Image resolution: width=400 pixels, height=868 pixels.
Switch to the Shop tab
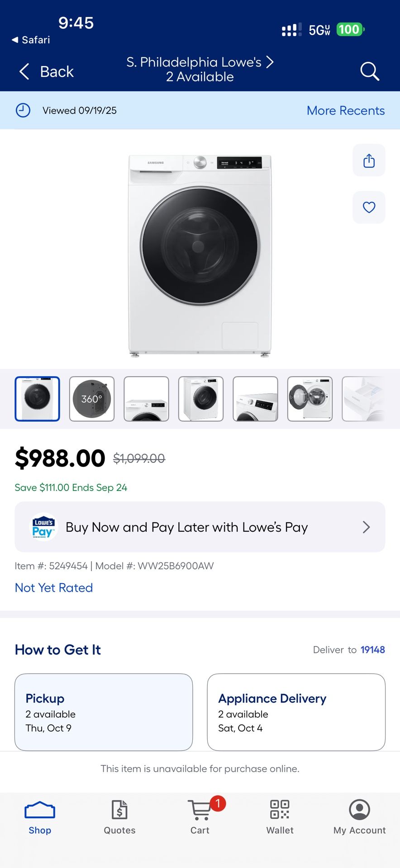tap(40, 816)
